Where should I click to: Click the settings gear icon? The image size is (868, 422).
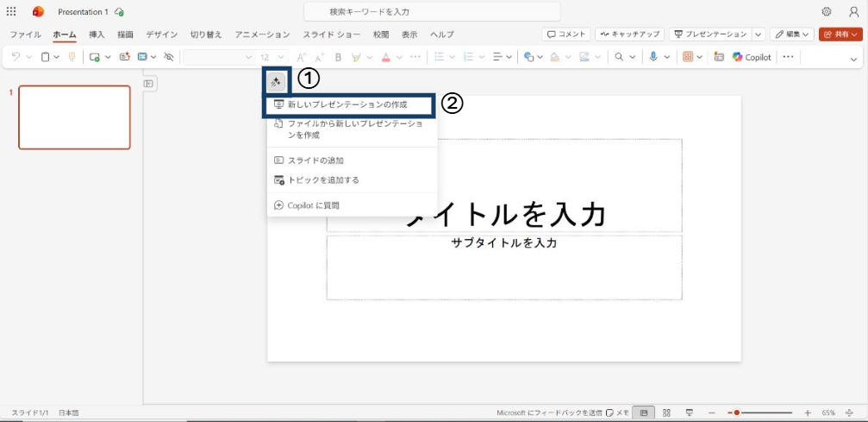[x=826, y=12]
